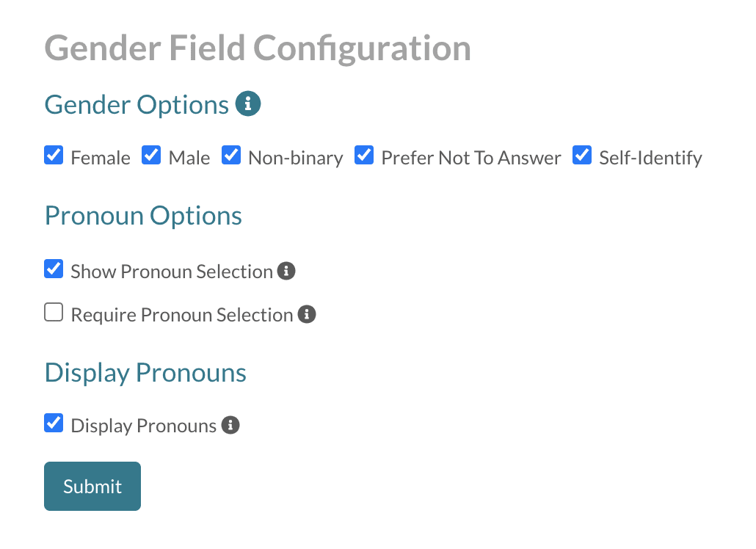Click the Self-Identify label text
The height and width of the screenshot is (549, 756).
650,157
